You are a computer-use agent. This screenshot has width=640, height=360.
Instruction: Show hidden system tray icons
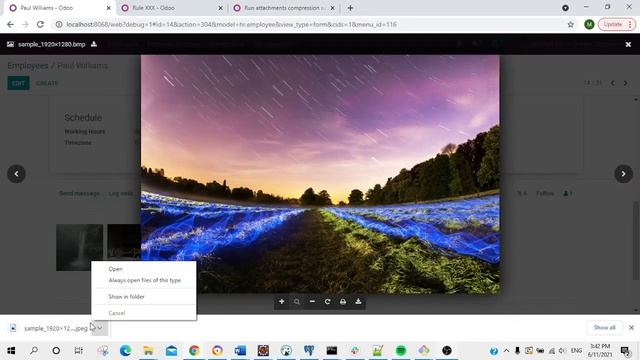tap(507, 351)
